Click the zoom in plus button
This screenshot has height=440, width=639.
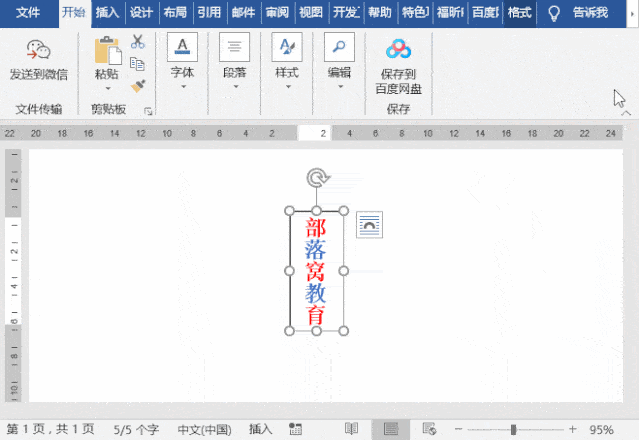click(x=573, y=429)
